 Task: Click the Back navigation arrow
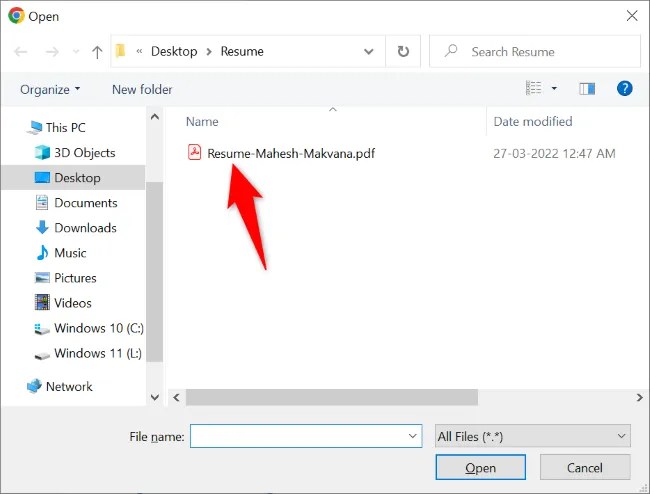[x=21, y=51]
